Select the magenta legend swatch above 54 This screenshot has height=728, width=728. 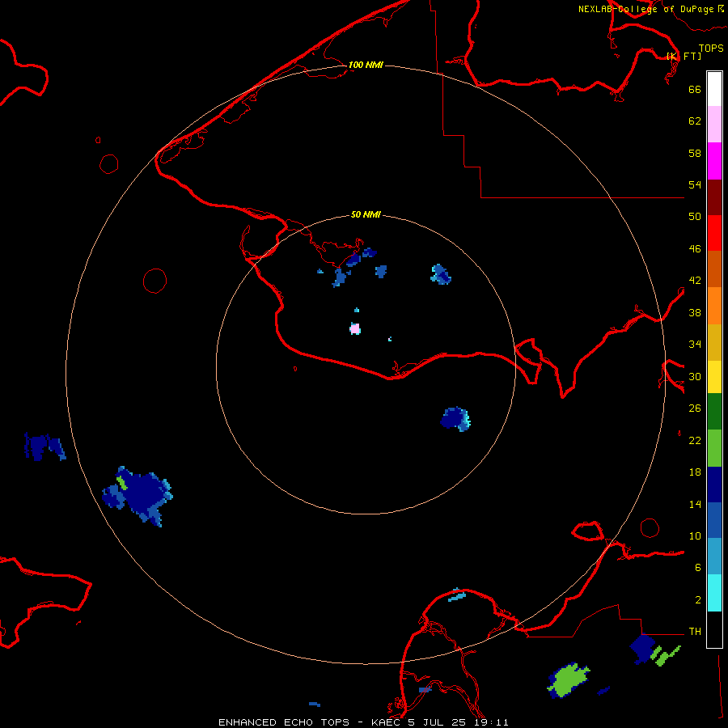tap(714, 161)
